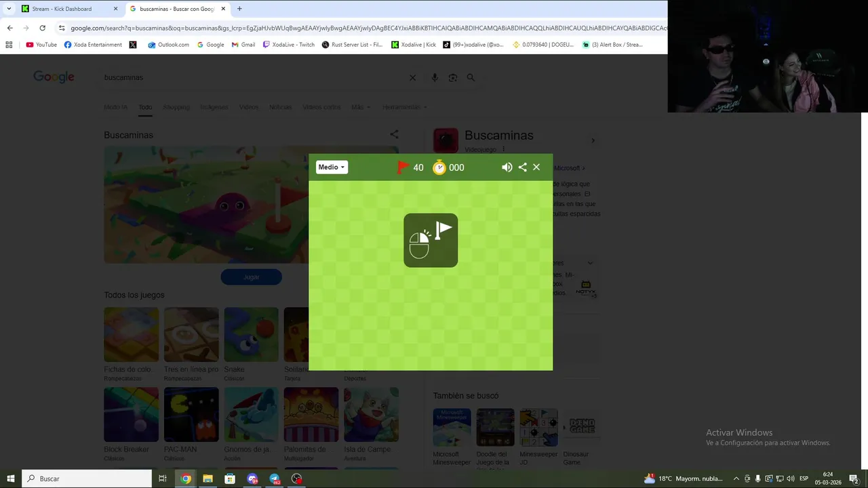The height and width of the screenshot is (488, 868).
Task: Select the Todo results tab
Action: (x=145, y=107)
